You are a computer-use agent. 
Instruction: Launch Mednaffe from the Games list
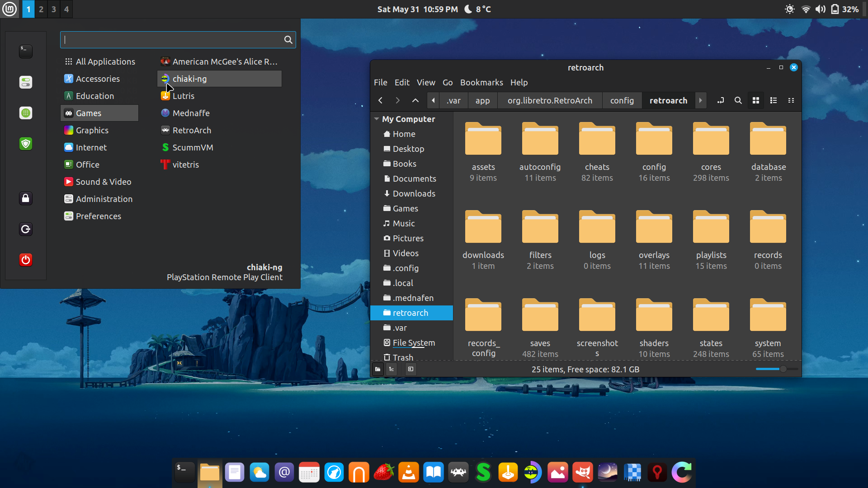pos(219,113)
